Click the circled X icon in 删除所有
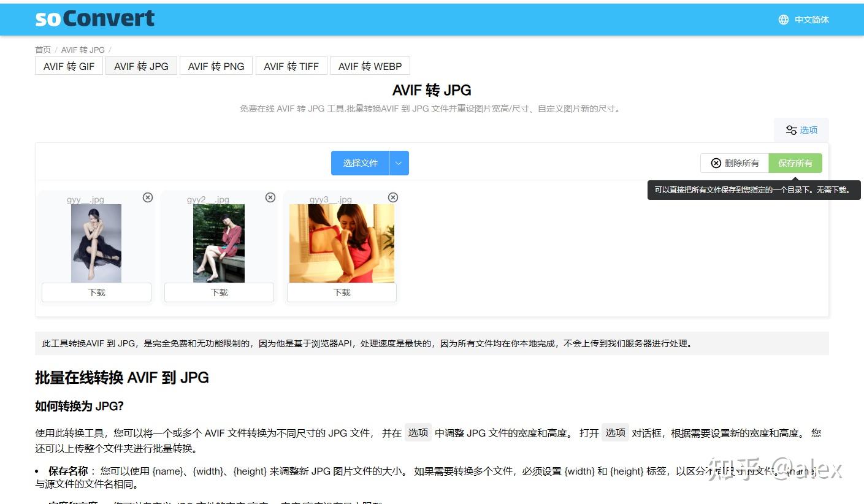Image resolution: width=864 pixels, height=504 pixels. [x=716, y=162]
